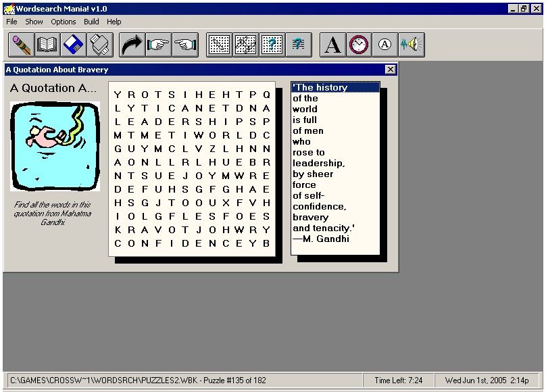Viewport: 546px width, 392px height.
Task: Click the blue floppy disk save icon
Action: click(74, 45)
